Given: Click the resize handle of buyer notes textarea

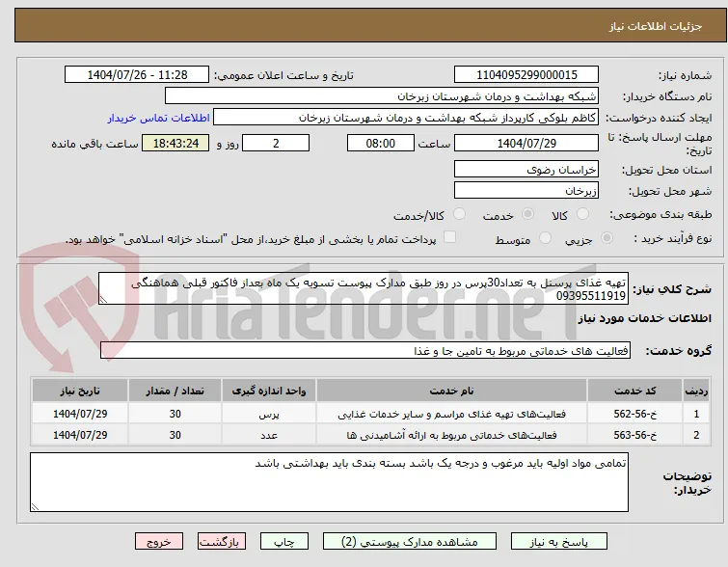Looking at the screenshot, I should pyautogui.click(x=35, y=507).
